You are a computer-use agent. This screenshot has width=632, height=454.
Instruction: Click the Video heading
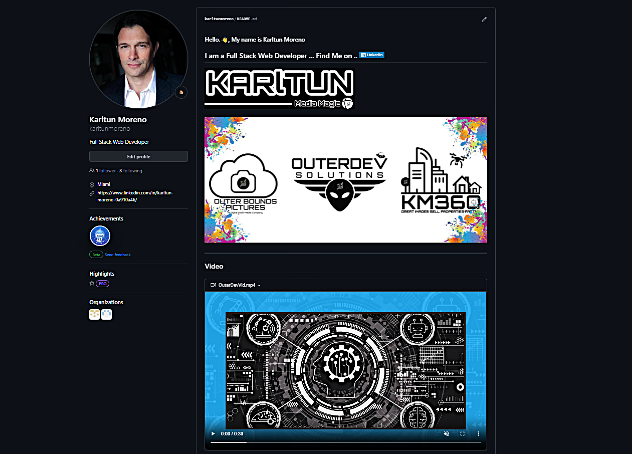[x=214, y=267]
